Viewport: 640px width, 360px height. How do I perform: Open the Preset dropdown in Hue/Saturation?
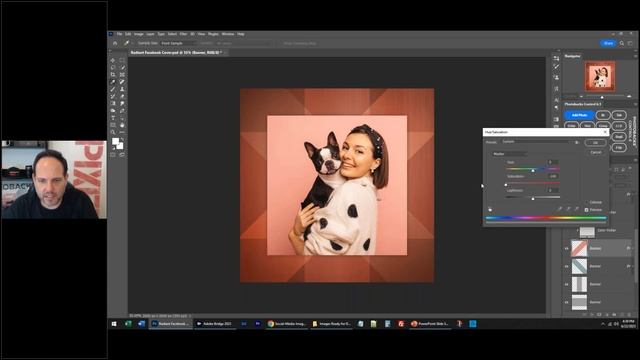tap(536, 142)
